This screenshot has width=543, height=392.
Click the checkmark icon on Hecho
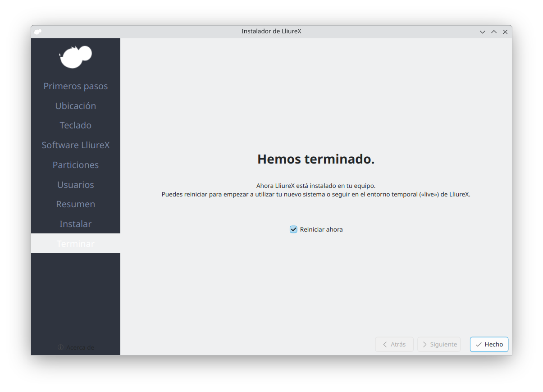(x=479, y=345)
